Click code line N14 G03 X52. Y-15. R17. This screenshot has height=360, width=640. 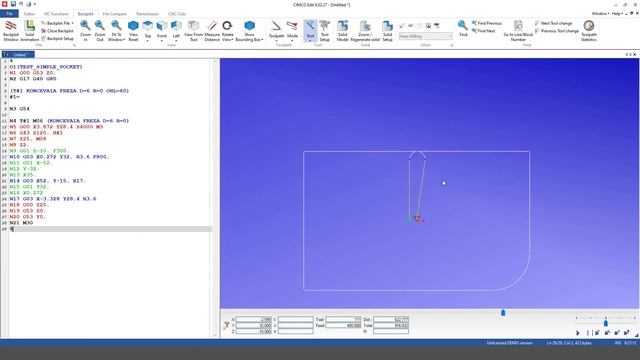[x=47, y=181]
